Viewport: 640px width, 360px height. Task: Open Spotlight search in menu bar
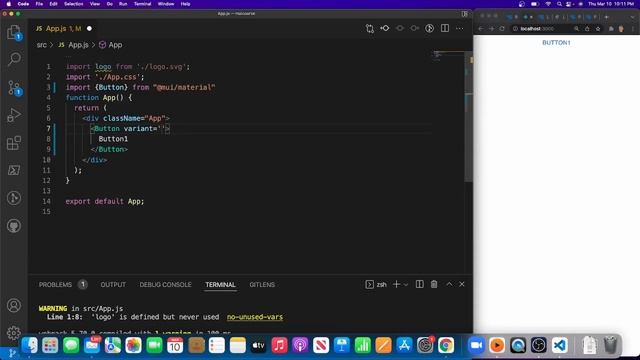click(559, 4)
